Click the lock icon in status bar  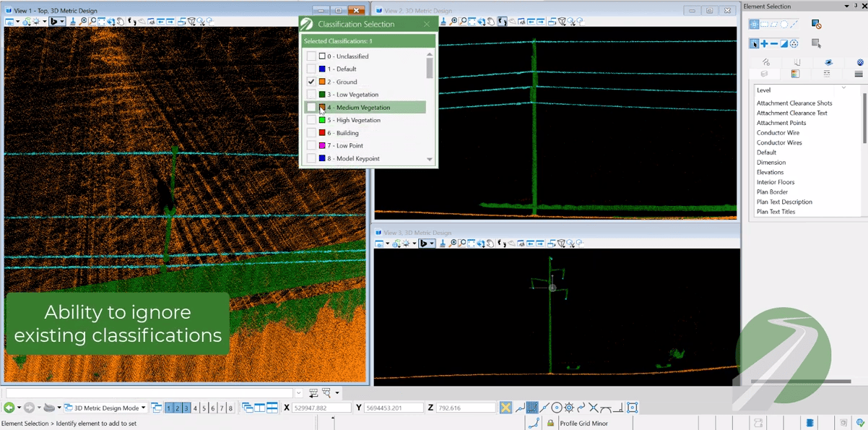550,423
